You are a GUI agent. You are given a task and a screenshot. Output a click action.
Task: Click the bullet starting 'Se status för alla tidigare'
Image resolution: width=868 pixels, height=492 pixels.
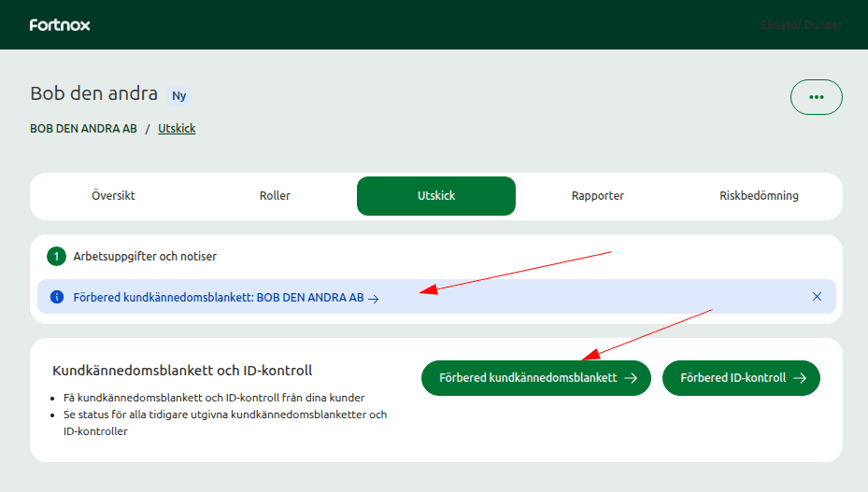(225, 423)
